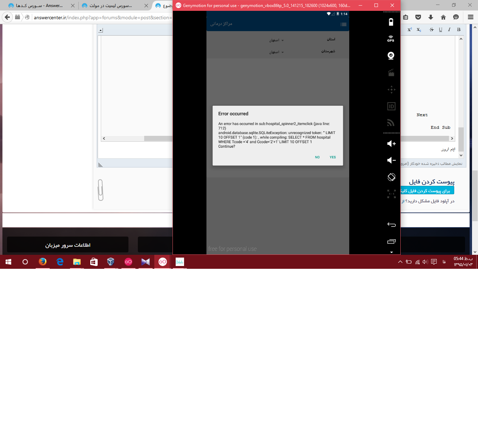Viewport: 478px width, 448px height.
Task: Expand the استان province spinner
Action: coord(276,40)
